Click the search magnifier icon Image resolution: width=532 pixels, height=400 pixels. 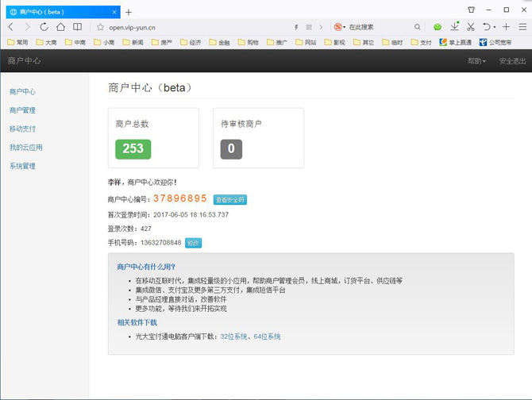[x=418, y=27]
